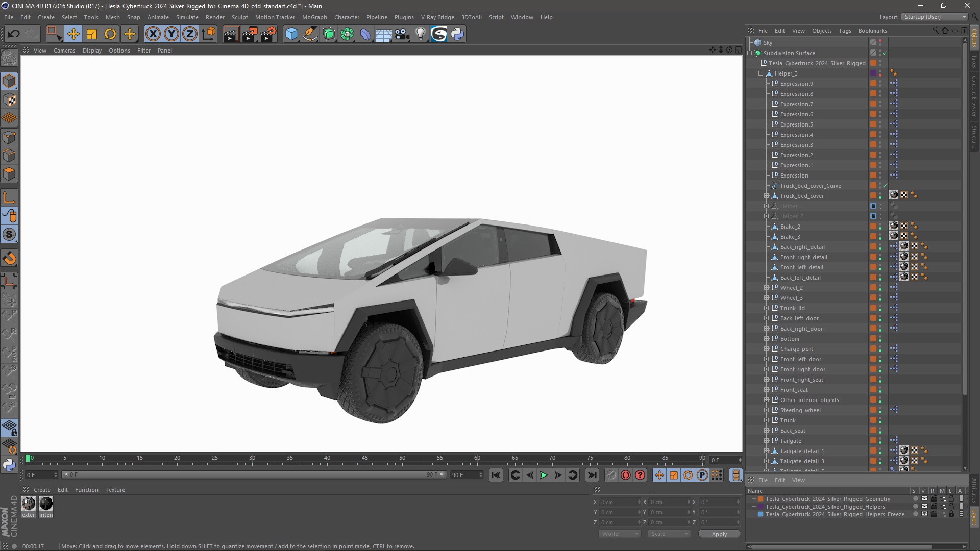Click the Python script icon in toolbar
Image resolution: width=980 pixels, height=551 pixels.
458,34
